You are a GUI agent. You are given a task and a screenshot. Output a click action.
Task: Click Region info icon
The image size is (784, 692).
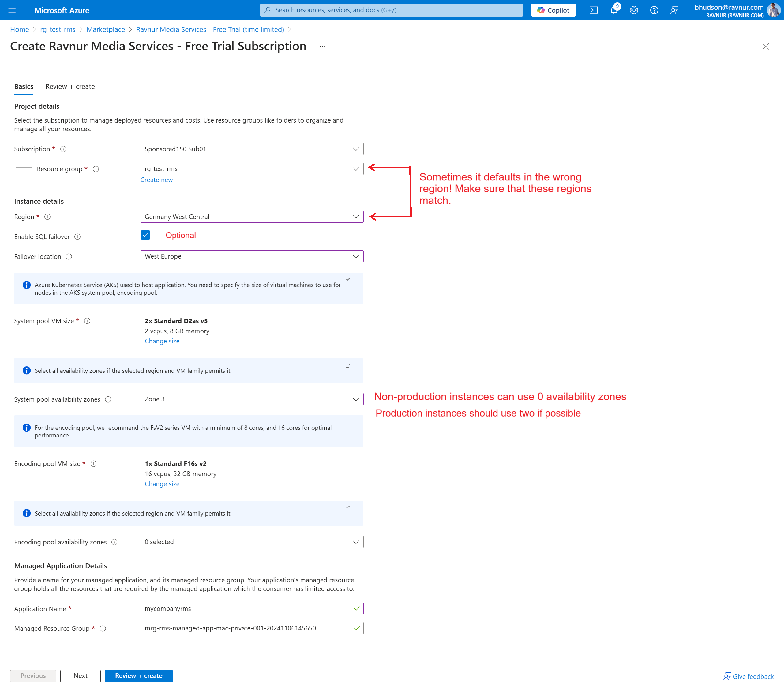coord(47,217)
